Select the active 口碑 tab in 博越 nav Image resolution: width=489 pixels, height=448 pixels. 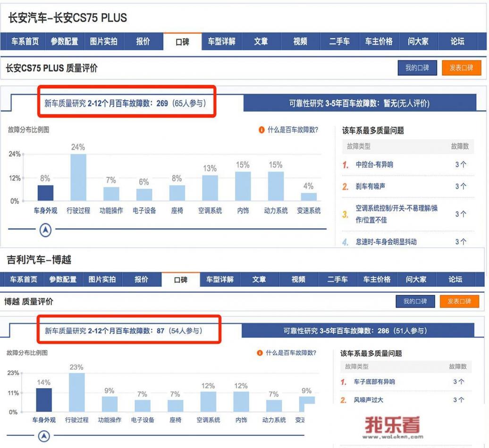[181, 280]
